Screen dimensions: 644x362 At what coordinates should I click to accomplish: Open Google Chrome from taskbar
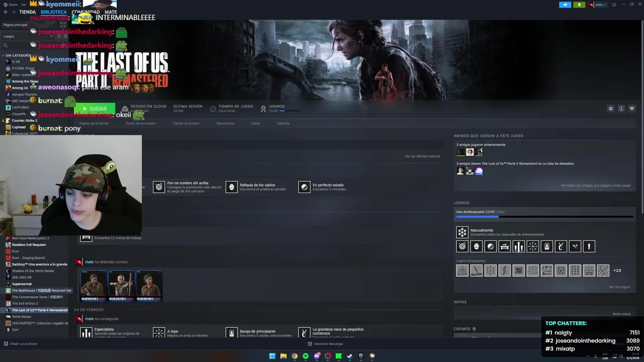pos(294,356)
